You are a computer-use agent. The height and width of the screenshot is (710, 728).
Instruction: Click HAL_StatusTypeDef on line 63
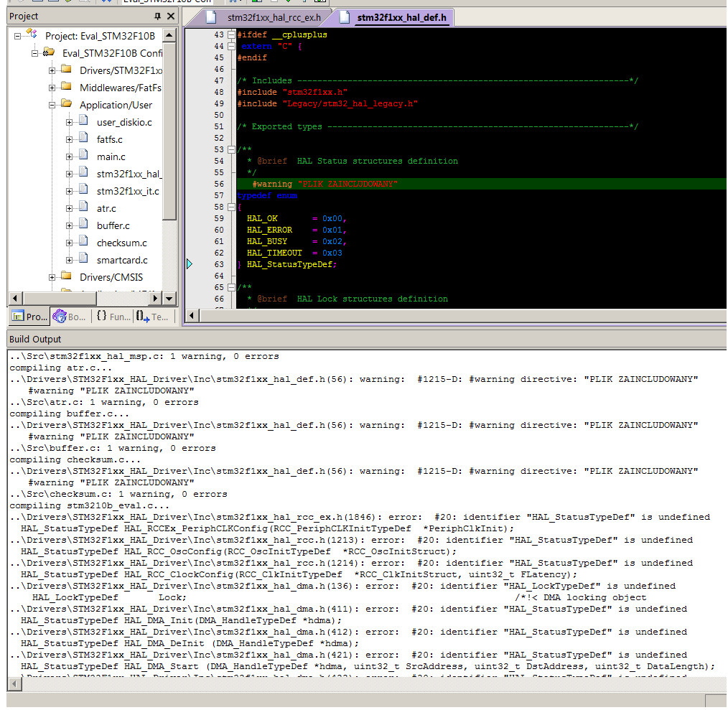tap(290, 265)
